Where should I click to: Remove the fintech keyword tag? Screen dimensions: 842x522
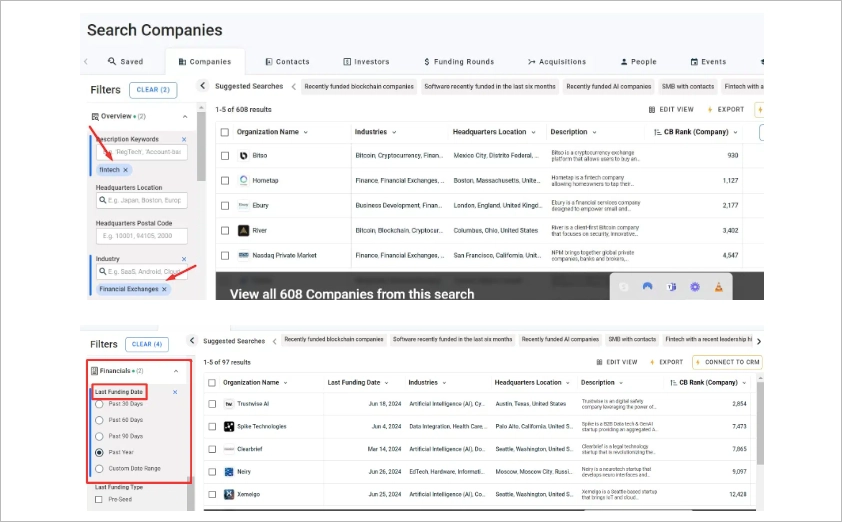[x=125, y=170]
